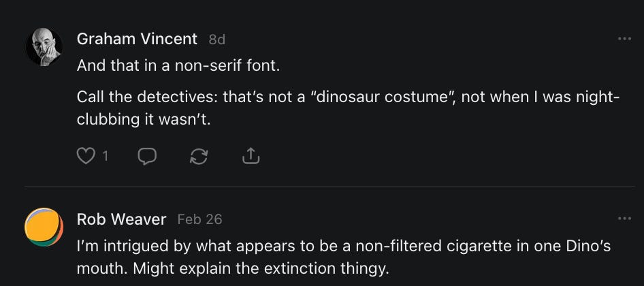Open the 8d timestamp permalink
Viewport: 644px width, 286px height.
pos(216,39)
